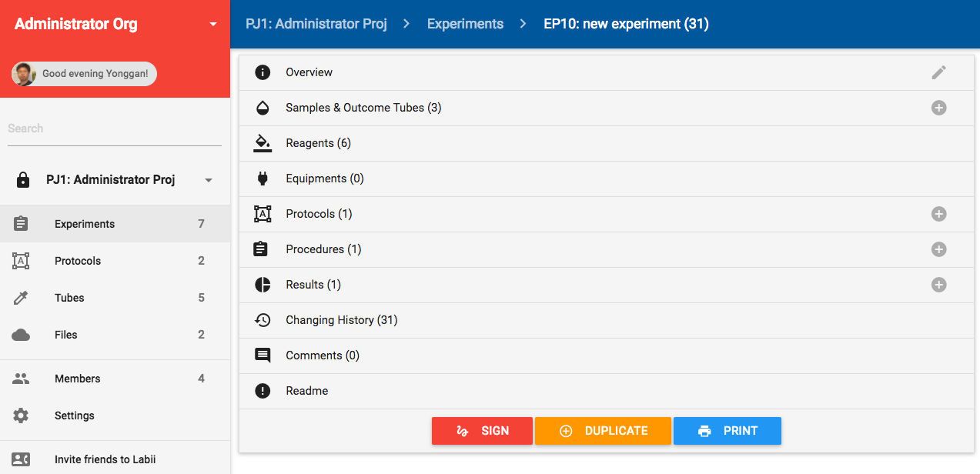Add a new sample or outcome tube
Screen dimensions: 980x474
click(938, 108)
